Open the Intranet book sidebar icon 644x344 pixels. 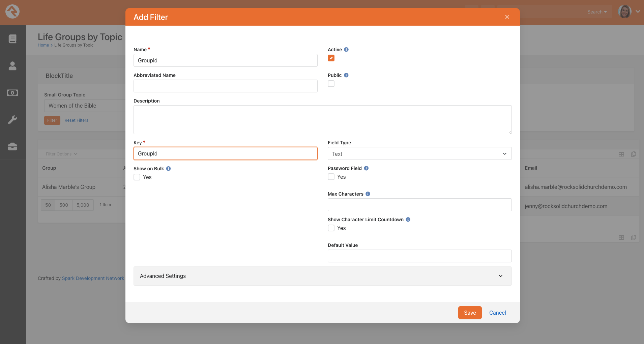(12, 39)
